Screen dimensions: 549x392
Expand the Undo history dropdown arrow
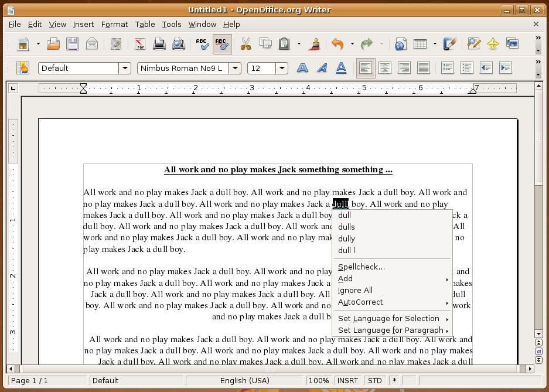coord(352,44)
